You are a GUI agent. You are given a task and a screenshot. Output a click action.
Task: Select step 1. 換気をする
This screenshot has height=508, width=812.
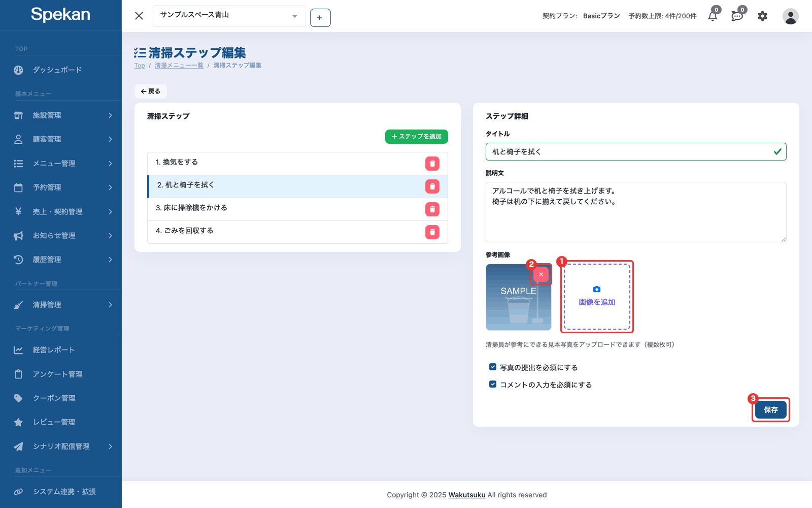coord(297,164)
